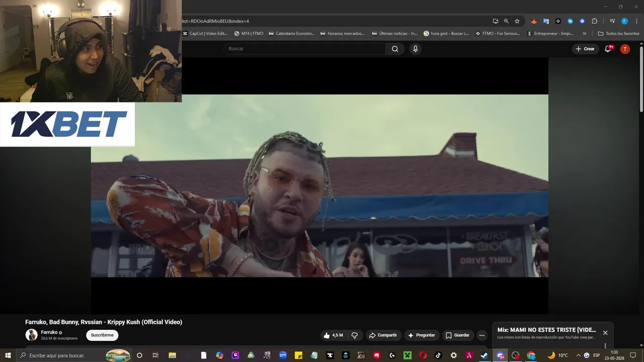Open more actions ellipsis below video
This screenshot has width=644, height=362.
tap(482, 335)
